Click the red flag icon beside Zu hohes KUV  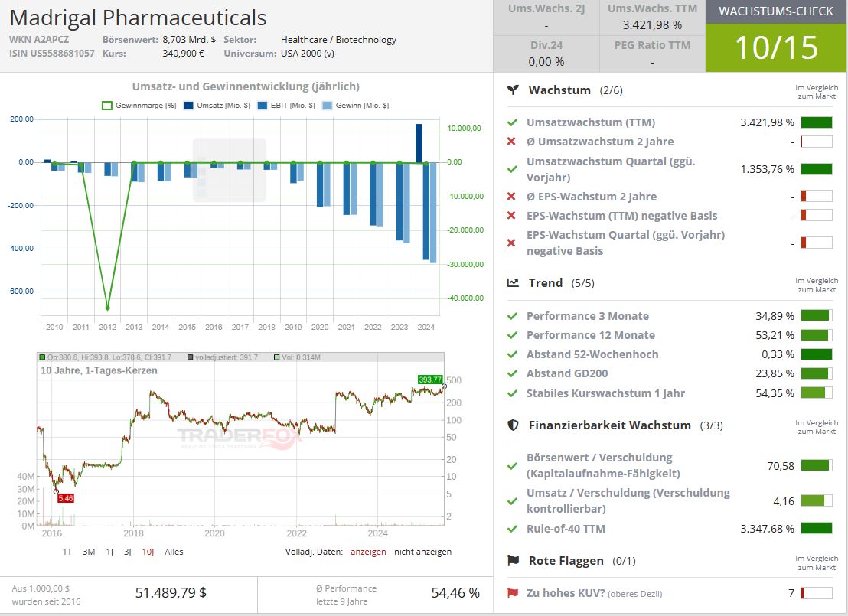(x=513, y=593)
